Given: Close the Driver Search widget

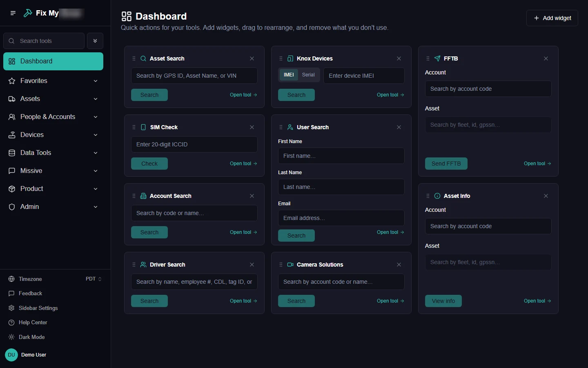Looking at the screenshot, I should point(252,265).
